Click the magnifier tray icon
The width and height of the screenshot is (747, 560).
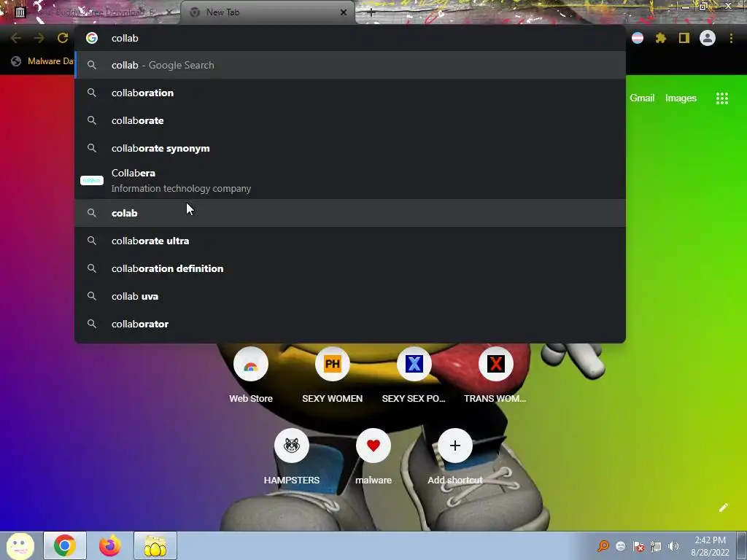[603, 546]
